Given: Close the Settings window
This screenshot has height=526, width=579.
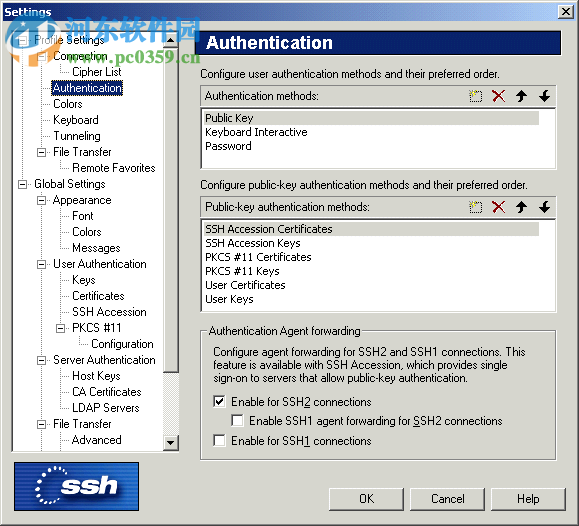Looking at the screenshot, I should (x=565, y=12).
